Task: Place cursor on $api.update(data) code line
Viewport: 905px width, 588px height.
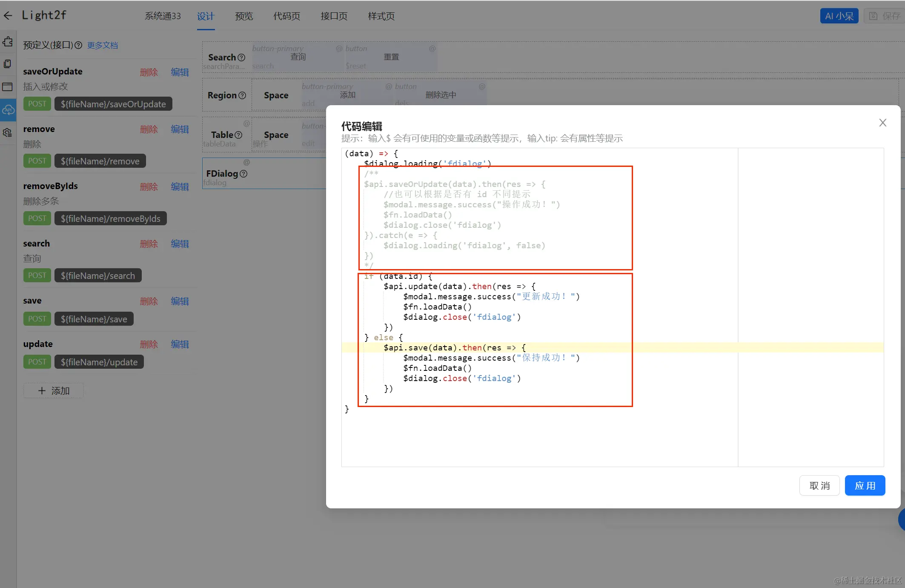Action: 459,287
